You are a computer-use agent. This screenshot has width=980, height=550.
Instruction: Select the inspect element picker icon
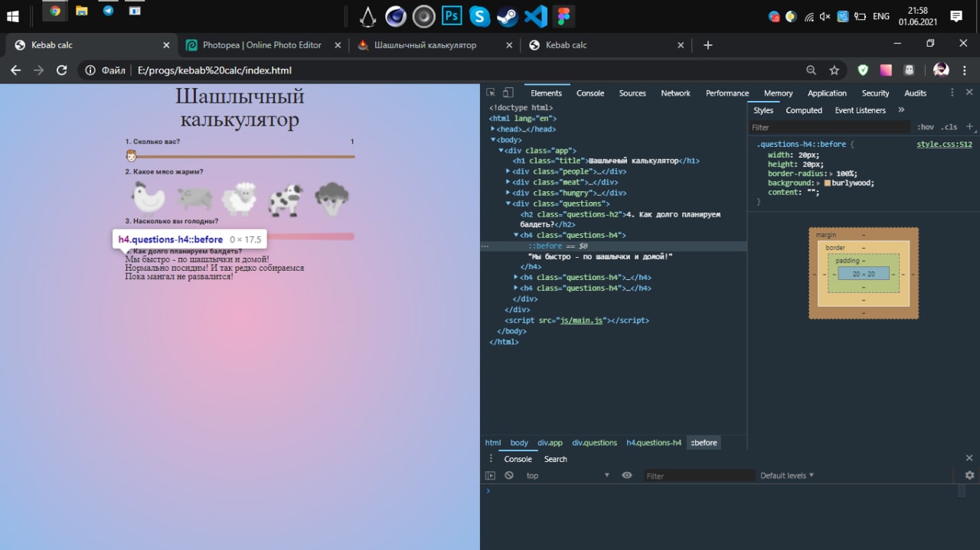tap(491, 93)
